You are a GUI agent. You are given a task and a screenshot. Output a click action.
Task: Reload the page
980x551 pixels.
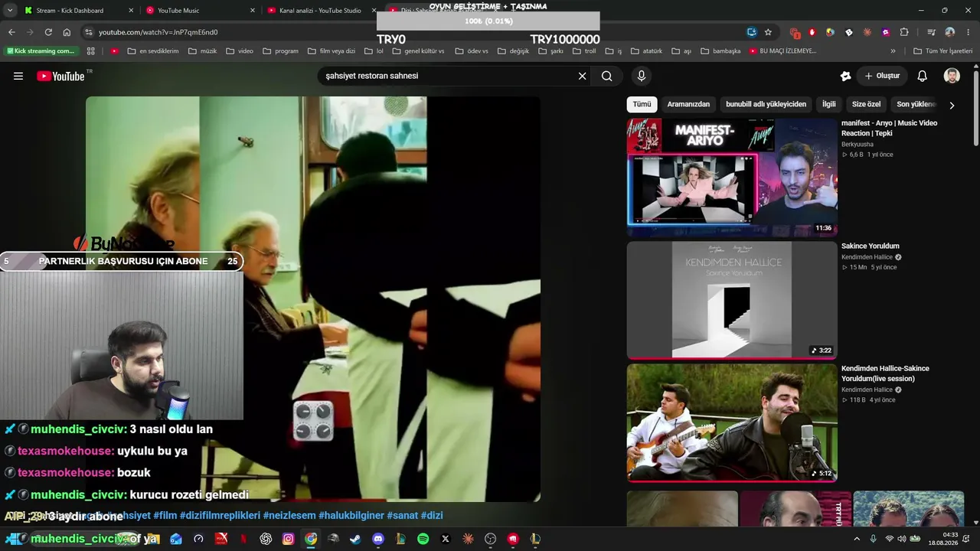click(48, 32)
